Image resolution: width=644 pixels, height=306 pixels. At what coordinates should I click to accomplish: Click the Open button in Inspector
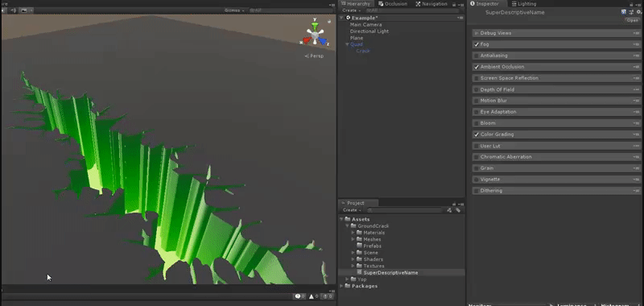pos(633,20)
